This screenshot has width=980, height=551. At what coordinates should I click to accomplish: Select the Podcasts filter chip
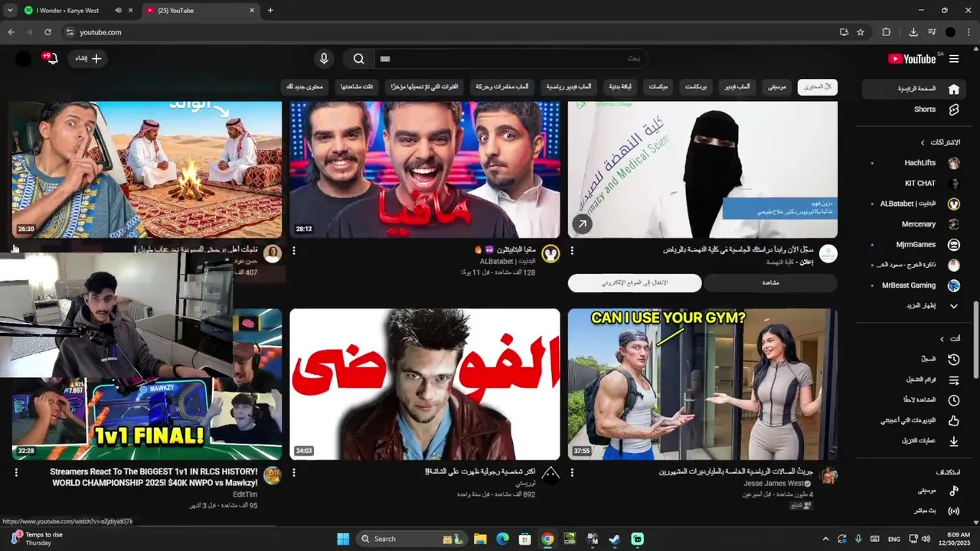click(x=695, y=87)
